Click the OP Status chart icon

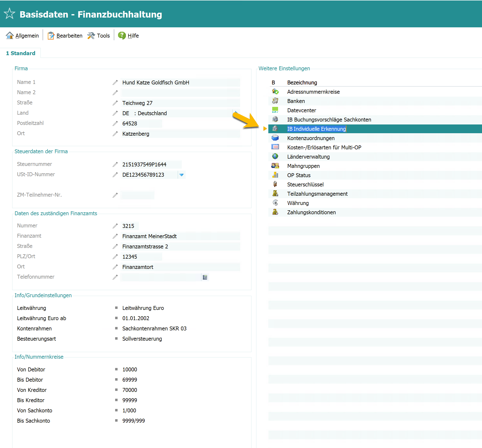[x=275, y=175]
